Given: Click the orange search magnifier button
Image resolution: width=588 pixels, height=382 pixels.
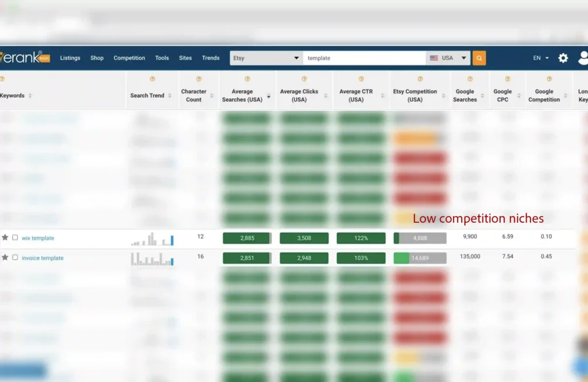Looking at the screenshot, I should point(479,58).
